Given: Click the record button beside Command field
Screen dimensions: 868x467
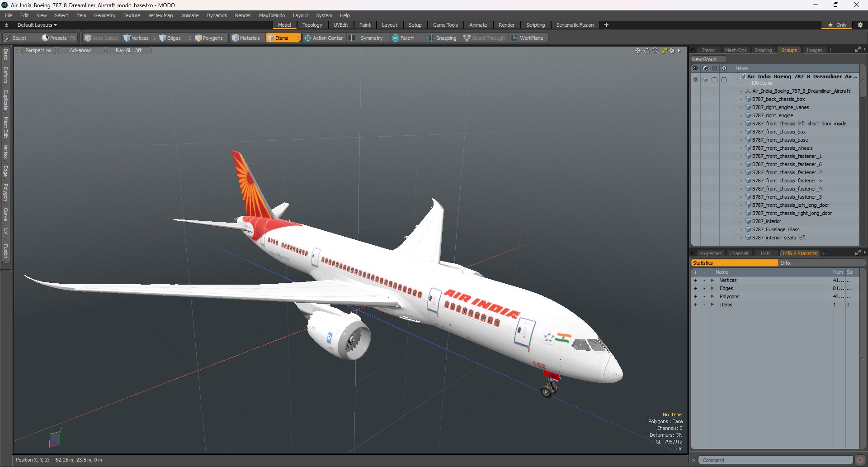Looking at the screenshot, I should click(x=860, y=460).
